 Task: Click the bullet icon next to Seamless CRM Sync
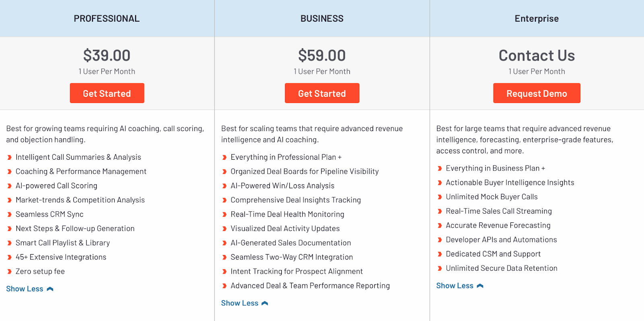[9, 214]
